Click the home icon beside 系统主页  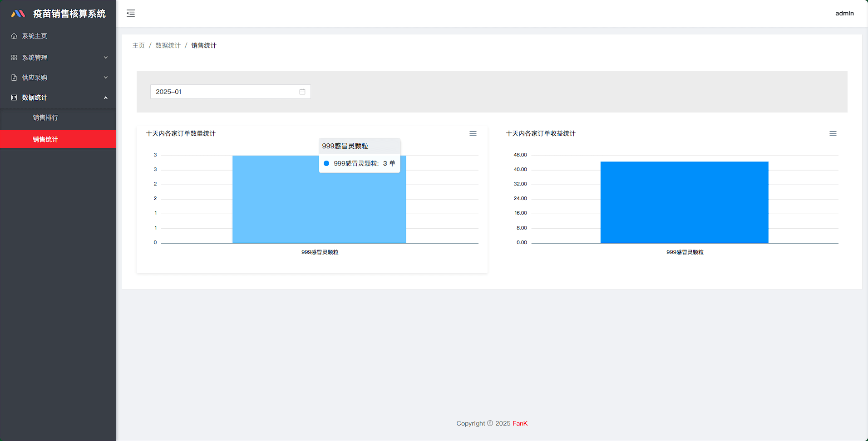click(14, 36)
